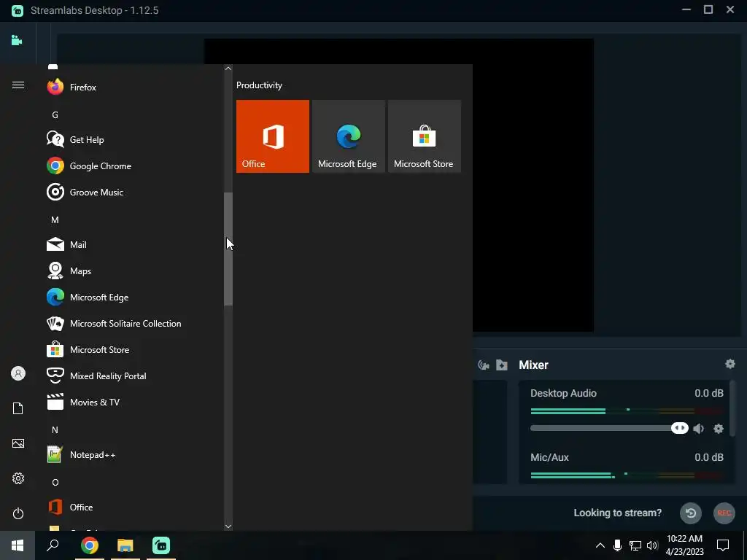Screen dimensions: 747x560
Task: Click the Office tile in Productivity
Action: click(273, 136)
